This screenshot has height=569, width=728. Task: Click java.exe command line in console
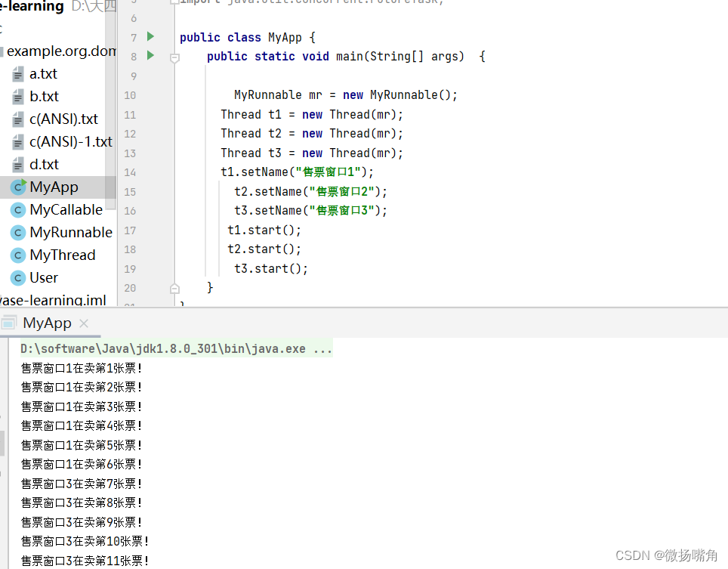tap(177, 349)
